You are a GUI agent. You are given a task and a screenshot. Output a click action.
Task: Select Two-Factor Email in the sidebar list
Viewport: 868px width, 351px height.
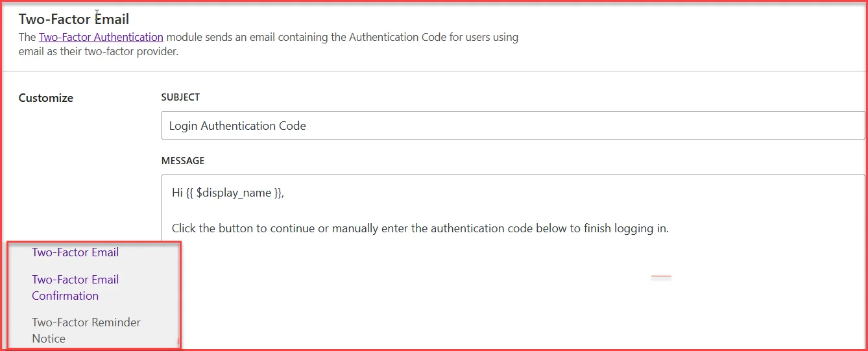pos(75,252)
